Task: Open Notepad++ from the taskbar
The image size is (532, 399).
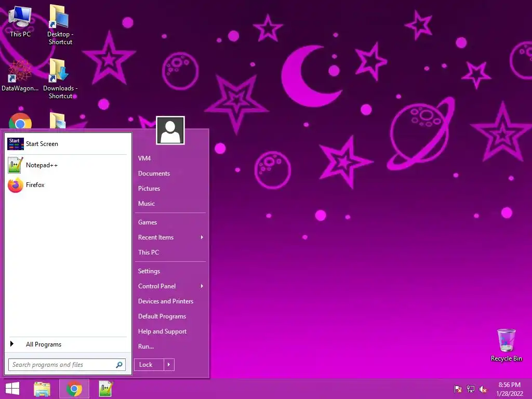Action: click(x=105, y=389)
